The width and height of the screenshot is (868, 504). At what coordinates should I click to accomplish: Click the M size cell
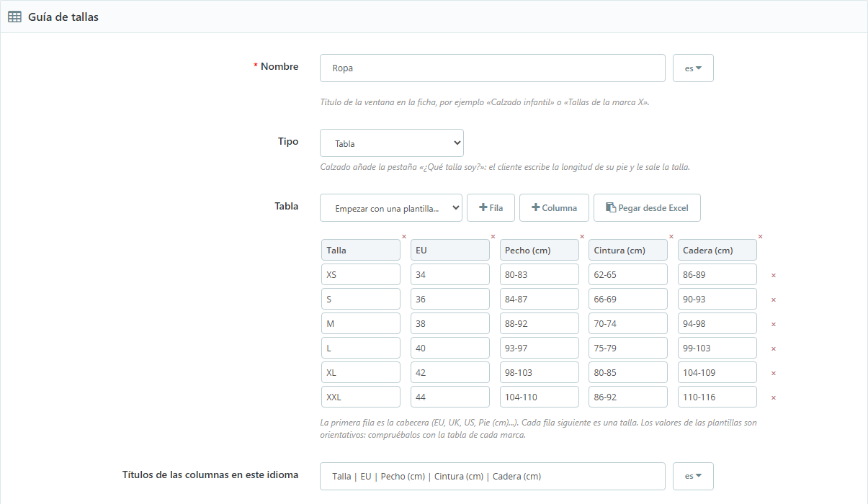pyautogui.click(x=361, y=323)
